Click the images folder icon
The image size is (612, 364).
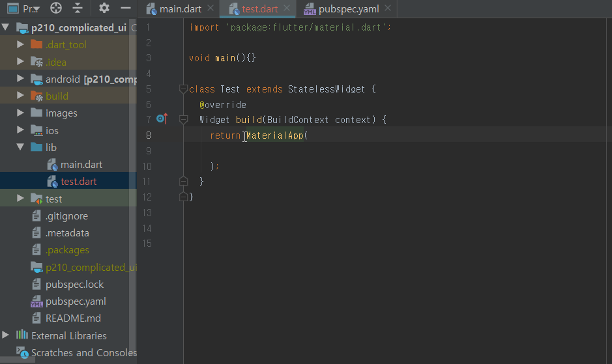(x=36, y=113)
